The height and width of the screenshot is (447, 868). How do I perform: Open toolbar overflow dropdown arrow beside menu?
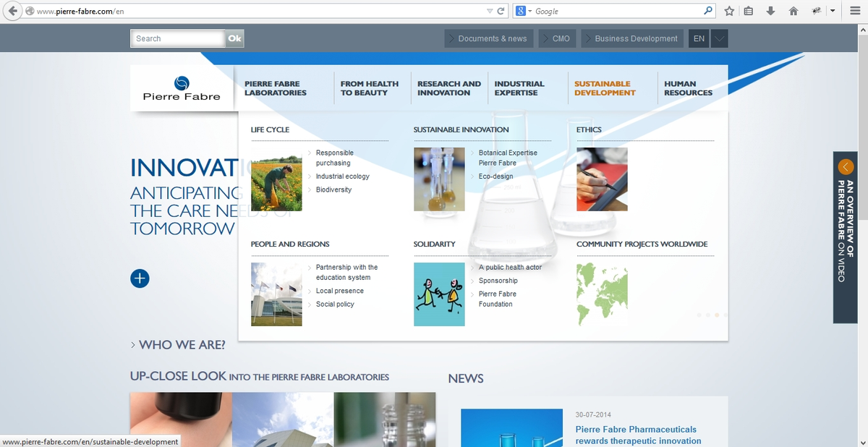click(x=833, y=12)
